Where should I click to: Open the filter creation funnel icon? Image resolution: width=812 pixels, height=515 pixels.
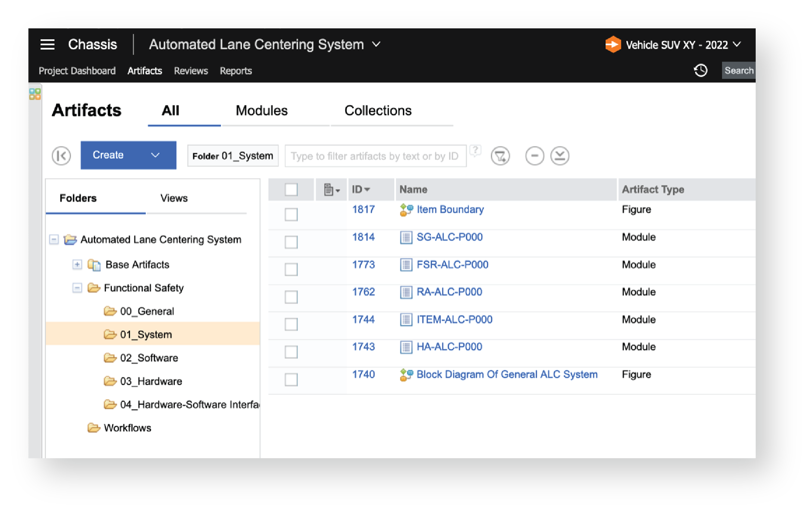(500, 156)
